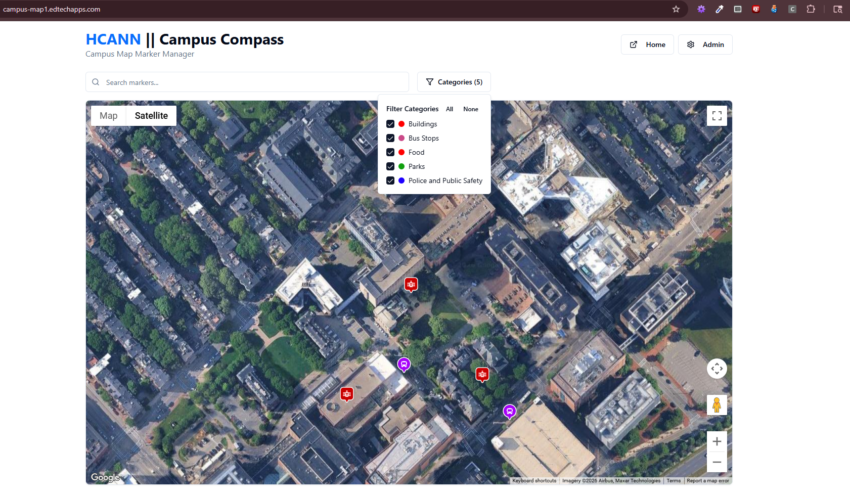The height and width of the screenshot is (498, 850).
Task: Click the lower-right purple bus stop marker
Action: coord(509,412)
